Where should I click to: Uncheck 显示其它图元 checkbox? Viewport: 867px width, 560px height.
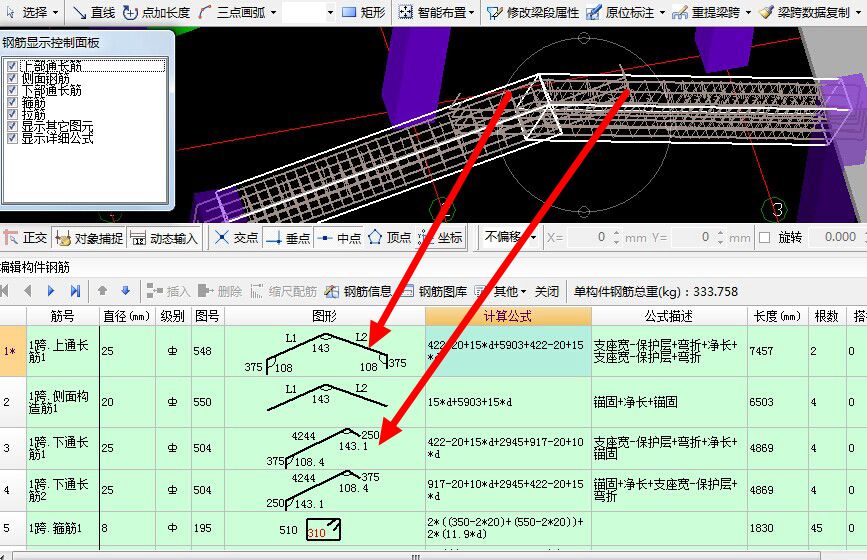[x=12, y=126]
